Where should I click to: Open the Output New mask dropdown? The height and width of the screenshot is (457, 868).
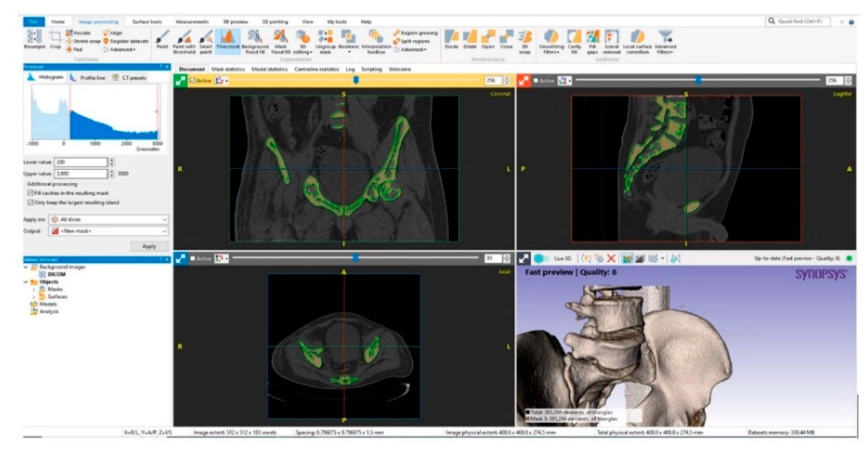pos(109,231)
